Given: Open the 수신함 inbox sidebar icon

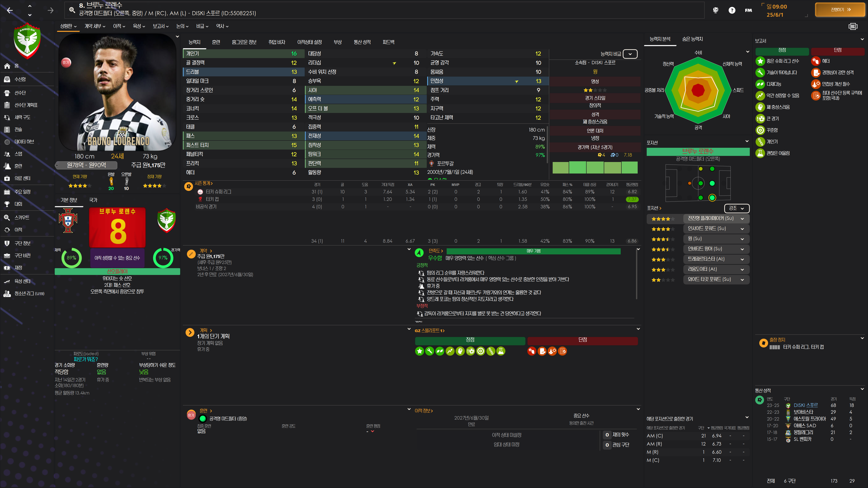Looking at the screenshot, I should [7, 79].
